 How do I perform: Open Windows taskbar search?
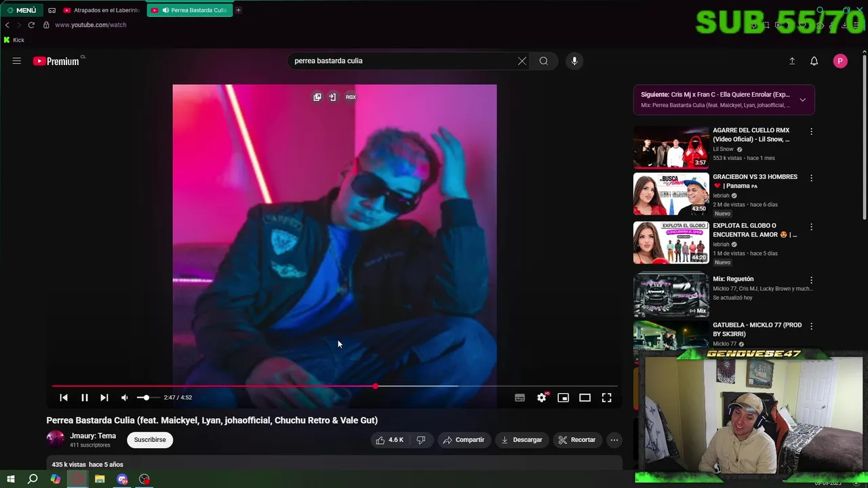click(33, 479)
